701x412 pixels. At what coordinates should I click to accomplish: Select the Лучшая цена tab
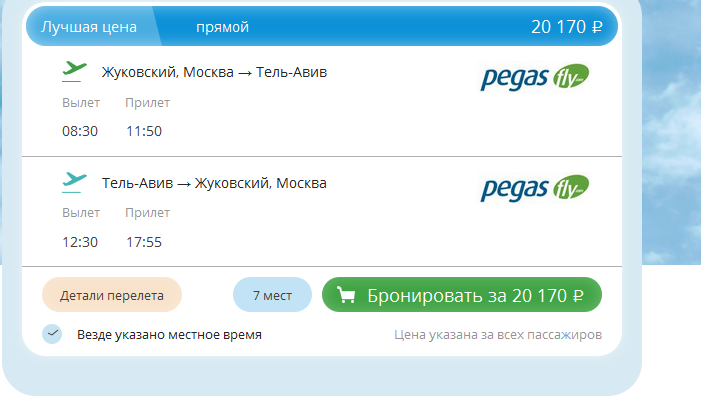pyautogui.click(x=89, y=27)
